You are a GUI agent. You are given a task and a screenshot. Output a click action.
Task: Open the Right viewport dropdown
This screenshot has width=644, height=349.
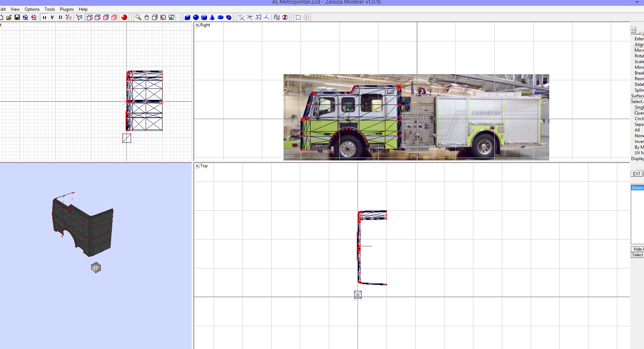tap(197, 25)
